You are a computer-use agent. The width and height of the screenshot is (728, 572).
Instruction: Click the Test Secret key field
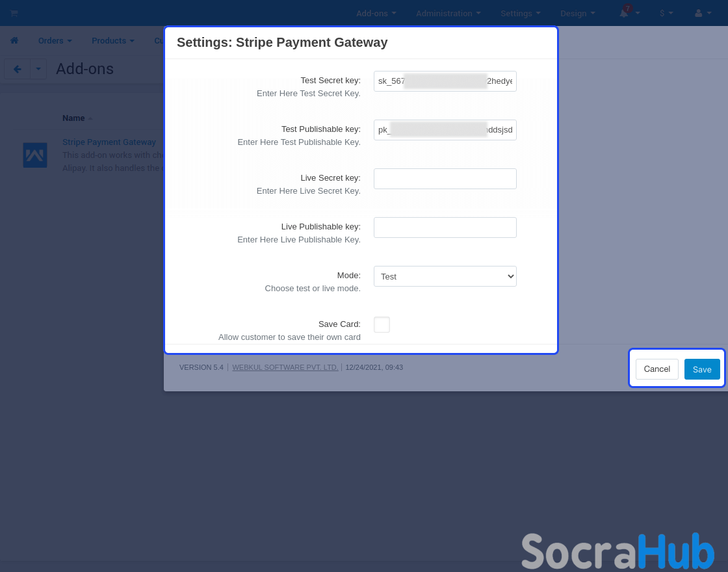[445, 81]
